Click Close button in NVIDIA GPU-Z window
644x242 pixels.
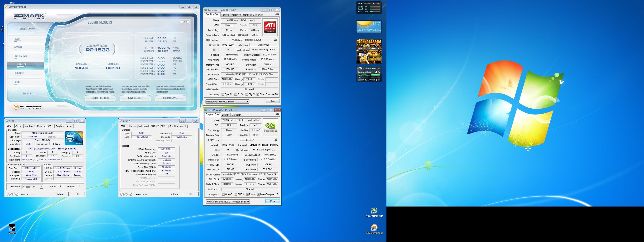point(273,201)
